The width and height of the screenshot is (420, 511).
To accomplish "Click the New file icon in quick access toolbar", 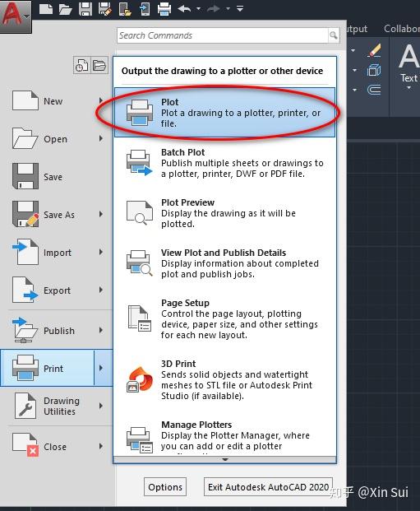I will click(x=45, y=9).
